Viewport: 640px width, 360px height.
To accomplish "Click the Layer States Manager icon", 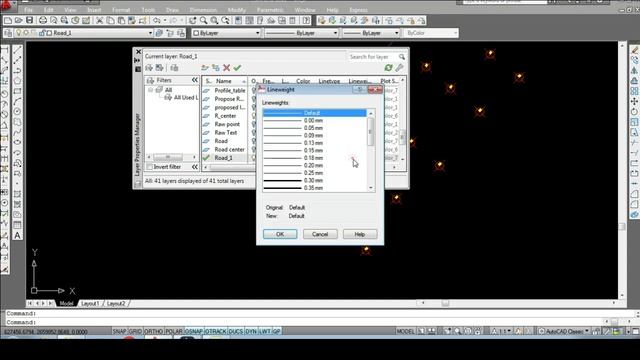I will pyautogui.click(x=174, y=68).
